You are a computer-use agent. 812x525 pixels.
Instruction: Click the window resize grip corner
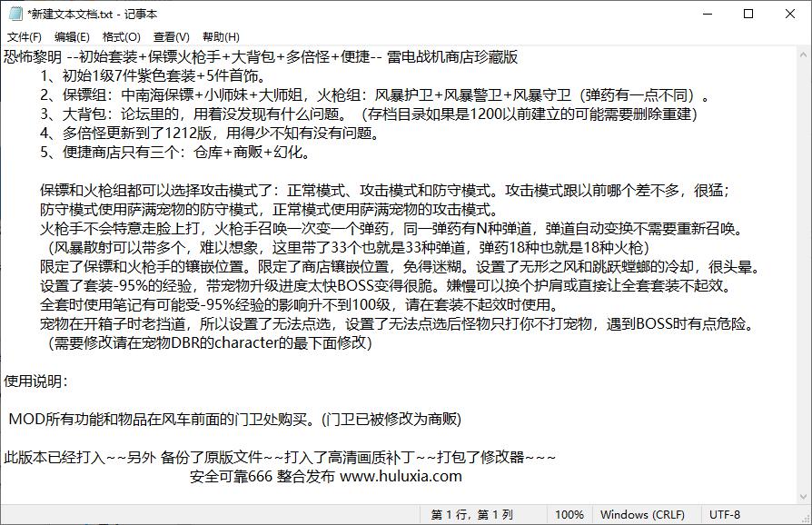click(x=807, y=519)
